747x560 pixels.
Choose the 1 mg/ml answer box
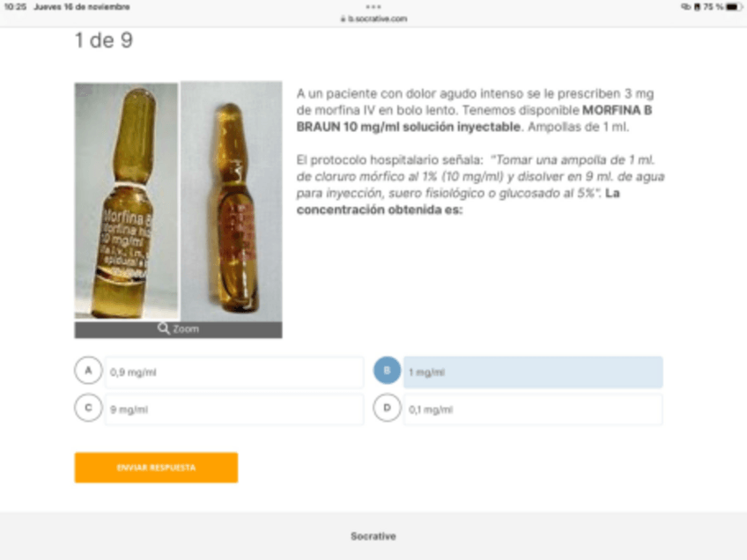pos(533,372)
